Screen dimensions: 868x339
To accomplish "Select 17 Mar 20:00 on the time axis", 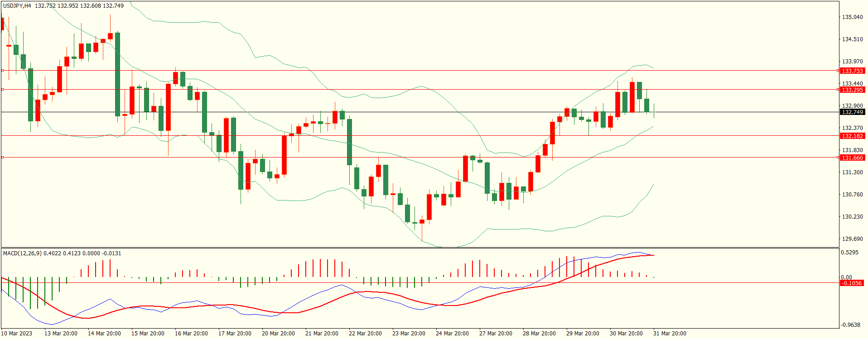I will point(235,334).
